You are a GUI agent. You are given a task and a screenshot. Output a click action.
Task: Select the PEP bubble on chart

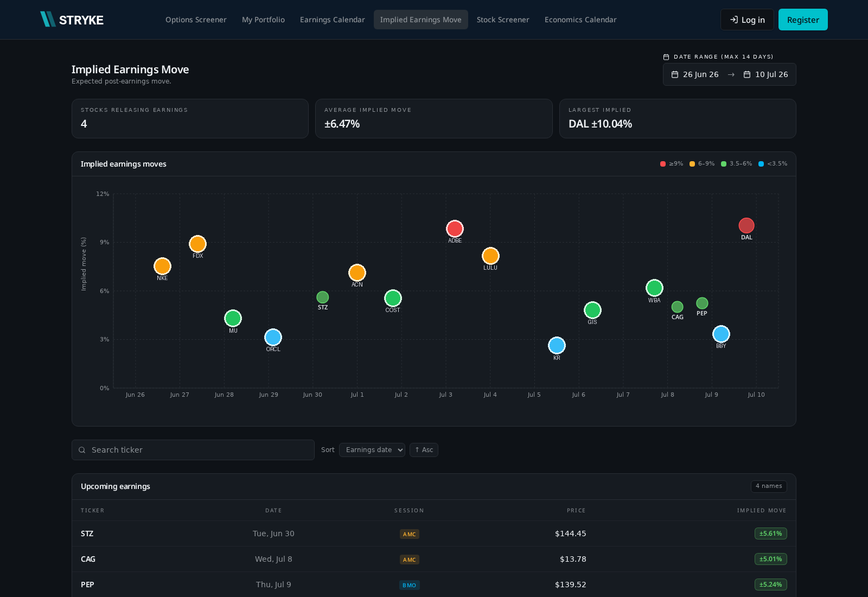coord(702,303)
